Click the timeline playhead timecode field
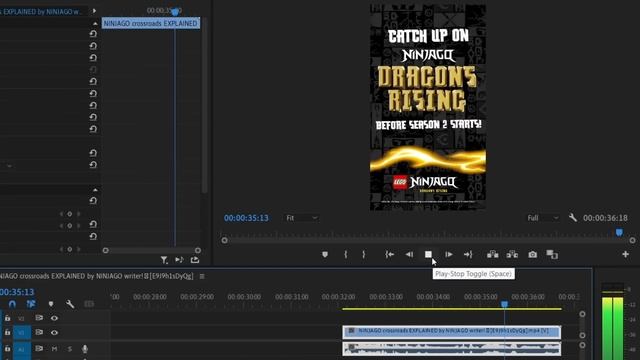The image size is (640, 360). tap(17, 292)
